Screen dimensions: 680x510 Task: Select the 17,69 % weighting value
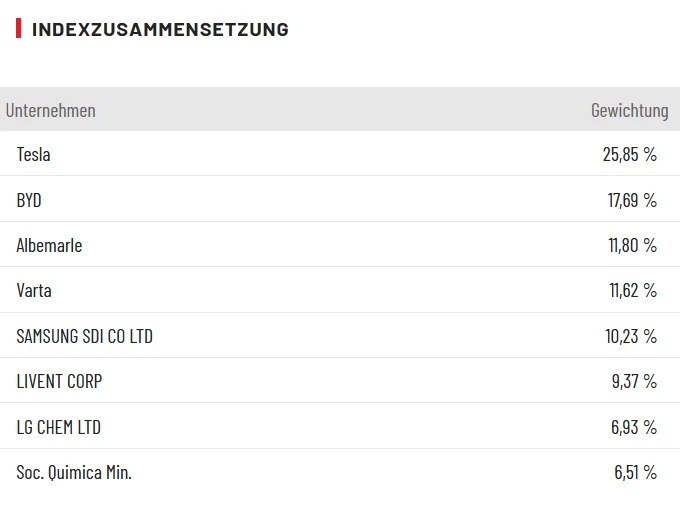pyautogui.click(x=632, y=200)
